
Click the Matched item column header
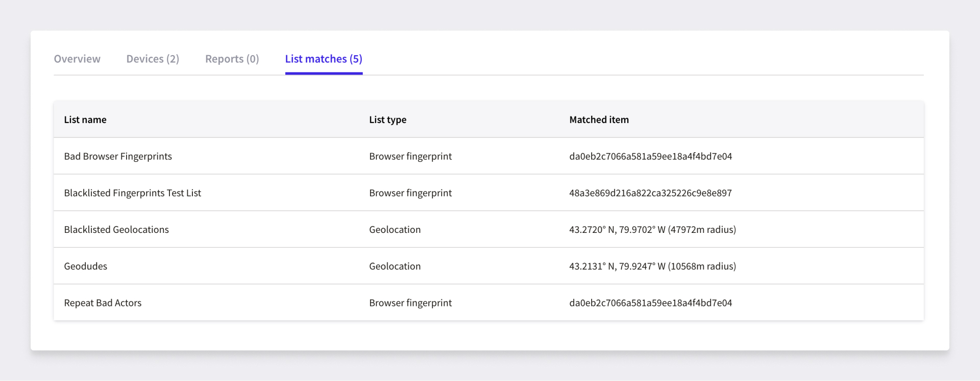coord(599,120)
